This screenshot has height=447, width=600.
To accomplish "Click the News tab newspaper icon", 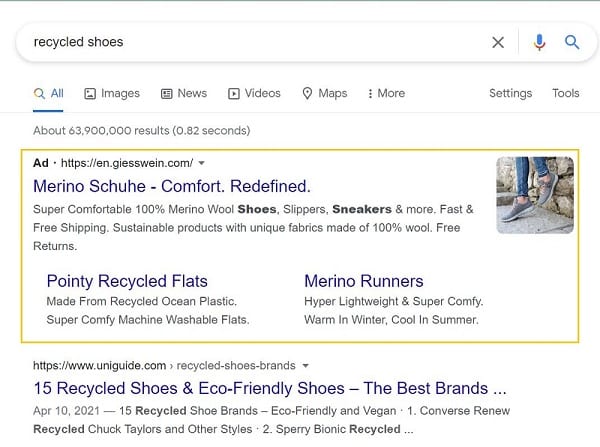I will click(x=166, y=94).
